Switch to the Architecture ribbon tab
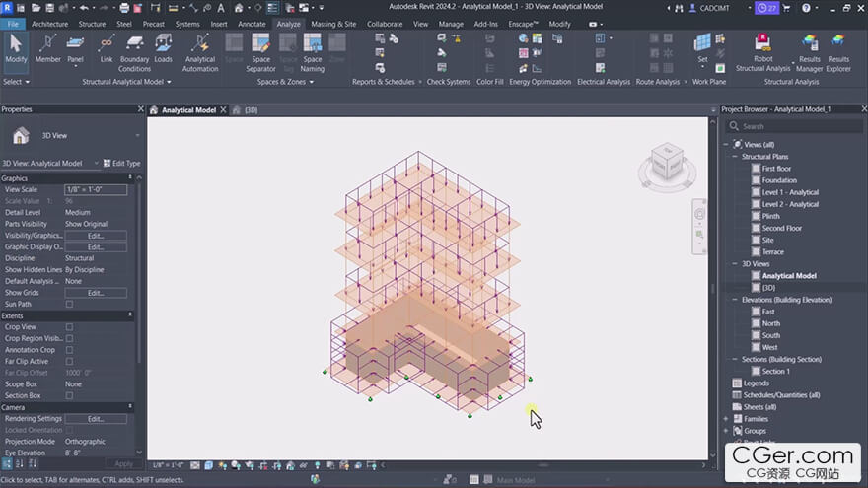The width and height of the screenshot is (868, 488). tap(50, 24)
